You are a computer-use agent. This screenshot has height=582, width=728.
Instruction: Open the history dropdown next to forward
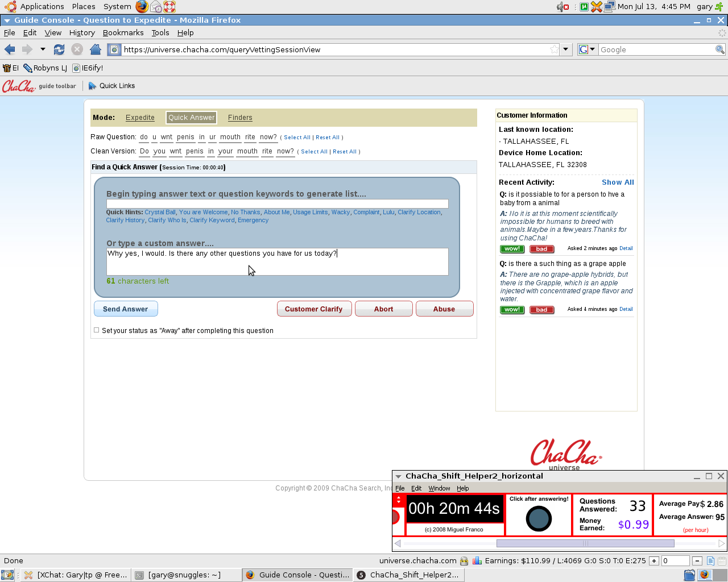(x=43, y=49)
